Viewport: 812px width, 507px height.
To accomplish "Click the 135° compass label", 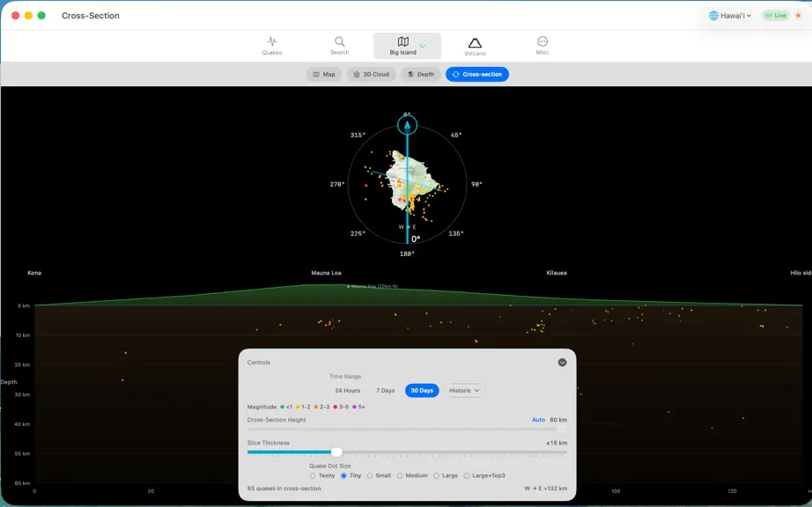I will [455, 234].
